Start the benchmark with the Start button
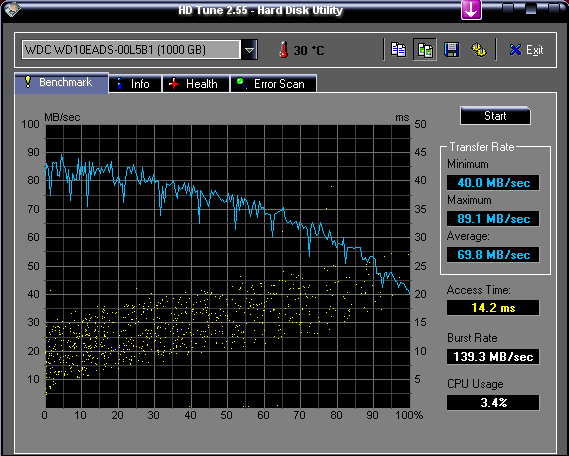569x456 pixels. pyautogui.click(x=495, y=116)
